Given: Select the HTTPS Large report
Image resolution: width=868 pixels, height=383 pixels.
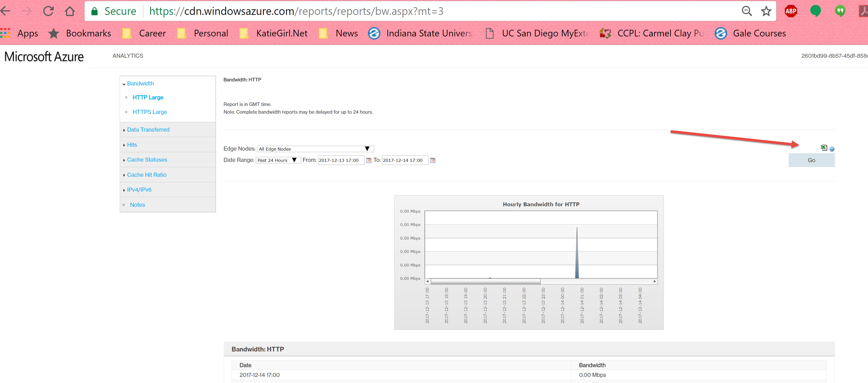Looking at the screenshot, I should click(x=150, y=112).
